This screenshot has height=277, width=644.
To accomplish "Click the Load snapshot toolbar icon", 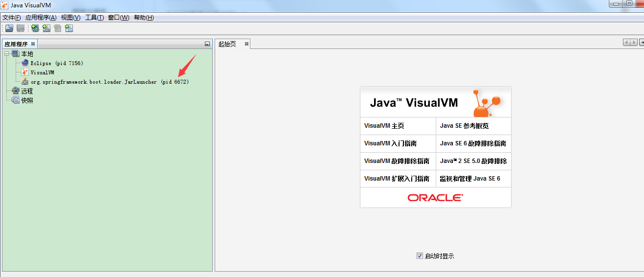I will 9,28.
